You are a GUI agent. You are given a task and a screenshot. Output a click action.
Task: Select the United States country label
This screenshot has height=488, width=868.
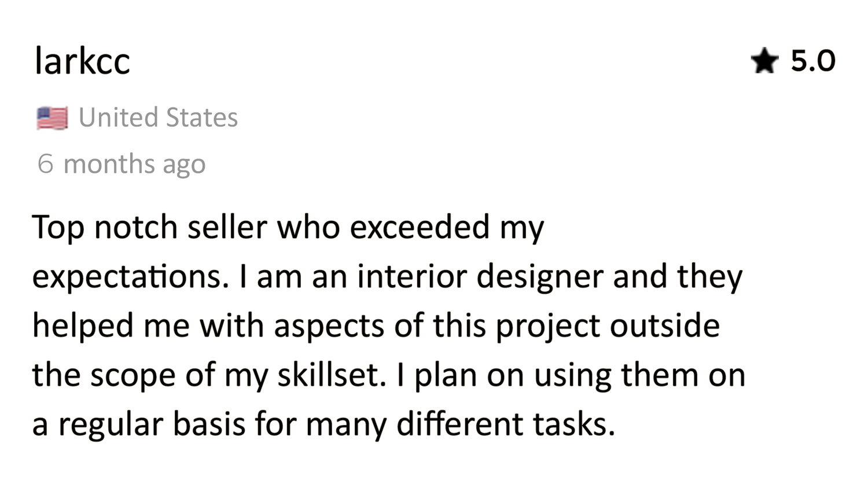coord(158,117)
